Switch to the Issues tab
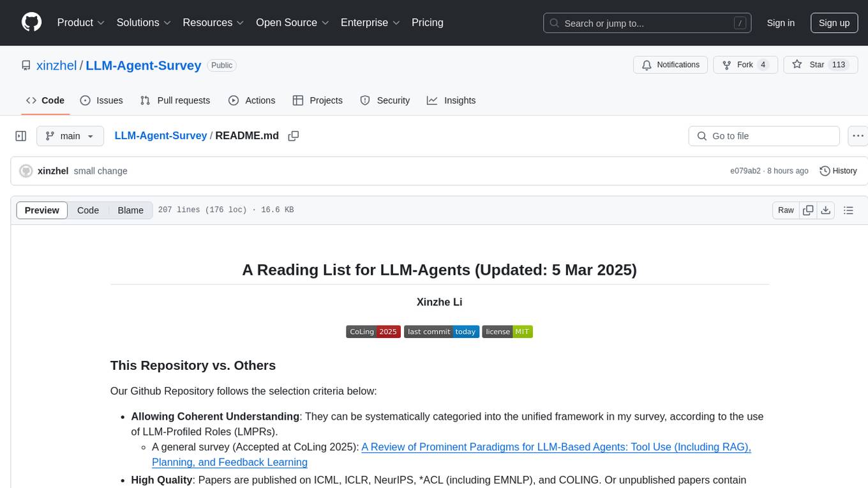 click(x=101, y=100)
